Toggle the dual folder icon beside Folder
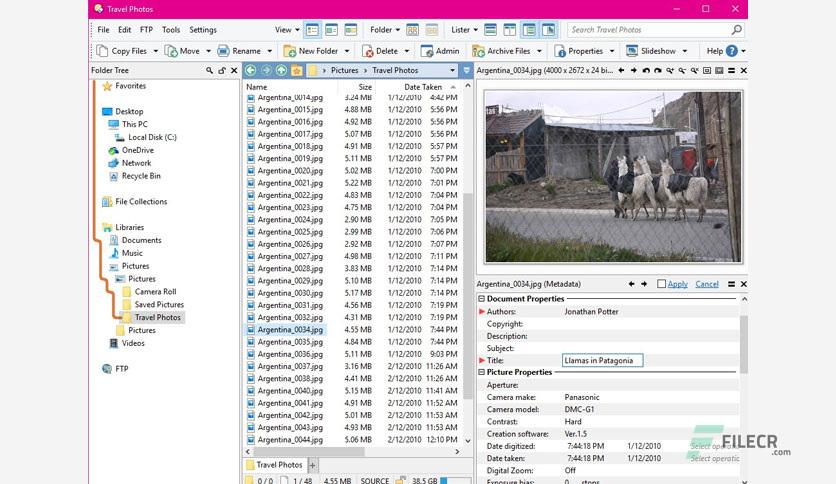Viewport: 836px width, 484px height. [x=412, y=30]
